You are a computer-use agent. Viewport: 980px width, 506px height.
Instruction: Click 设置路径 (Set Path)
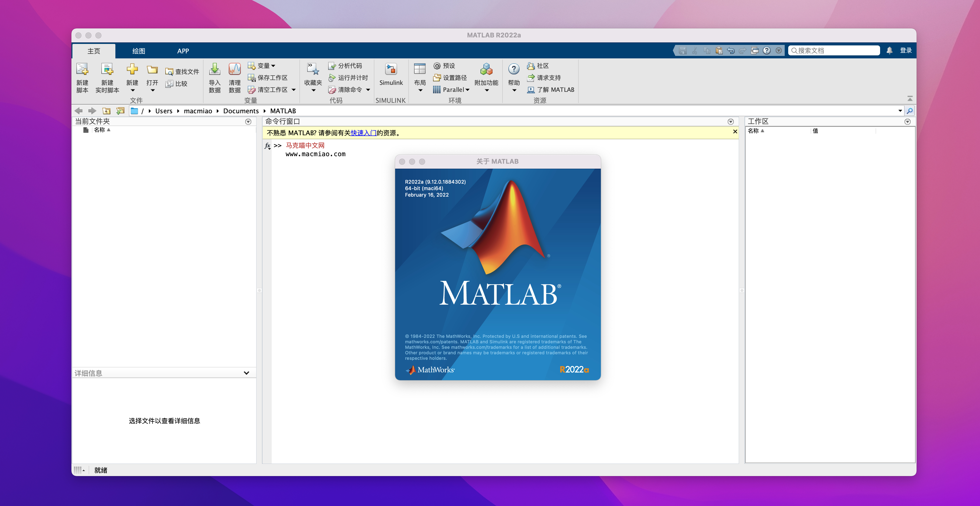point(450,78)
